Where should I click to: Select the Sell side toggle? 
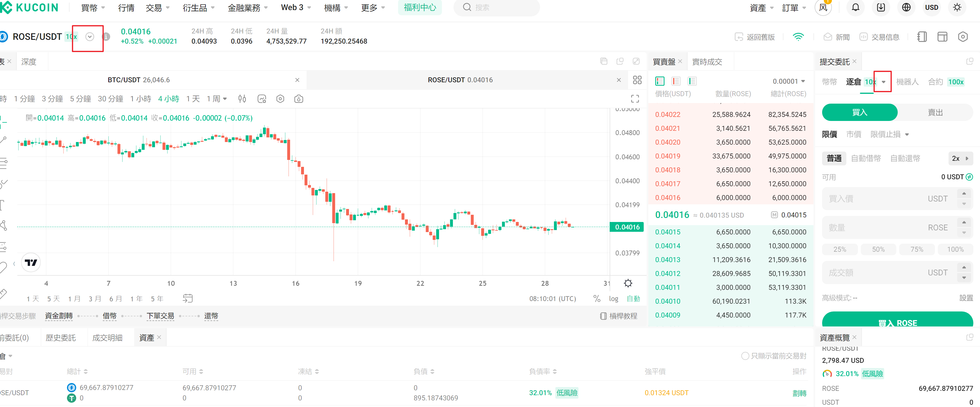coord(936,112)
